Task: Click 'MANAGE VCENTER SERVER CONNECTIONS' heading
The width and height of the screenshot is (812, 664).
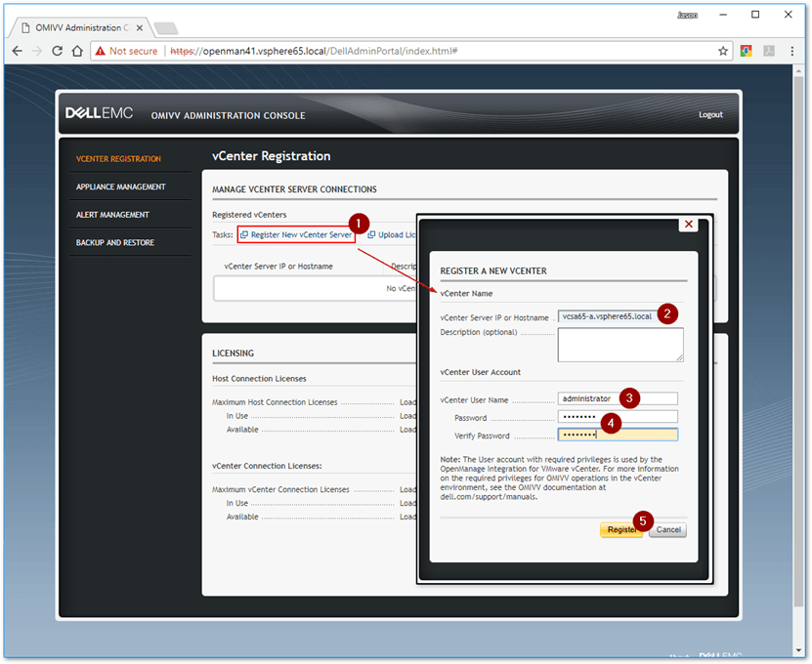Action: 294,189
